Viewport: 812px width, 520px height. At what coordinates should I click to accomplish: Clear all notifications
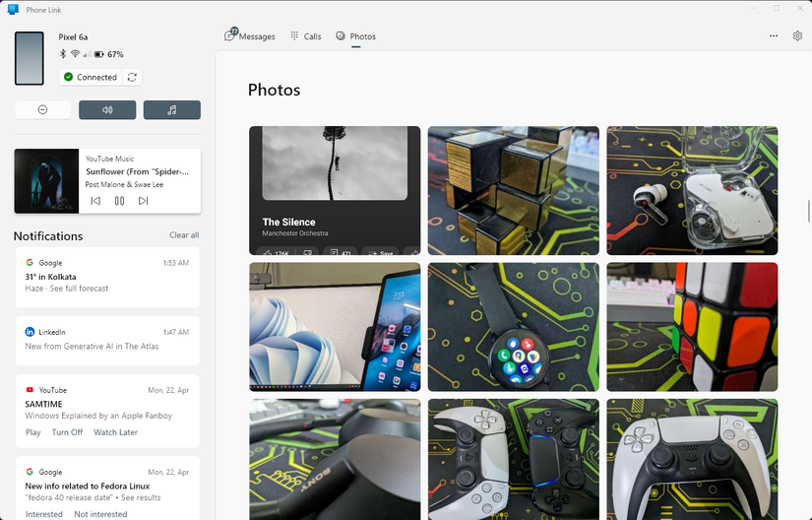point(184,235)
